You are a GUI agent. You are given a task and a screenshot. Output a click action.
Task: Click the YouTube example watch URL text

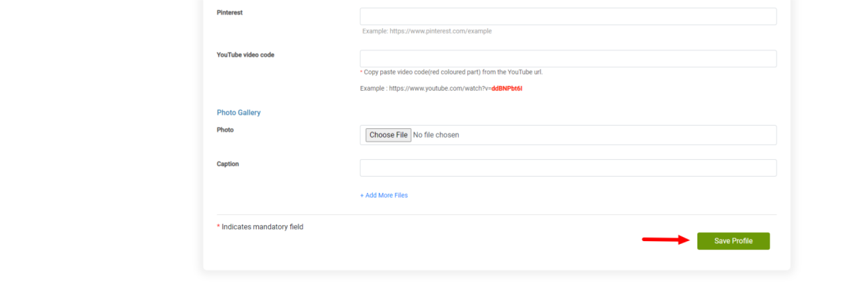pos(440,89)
